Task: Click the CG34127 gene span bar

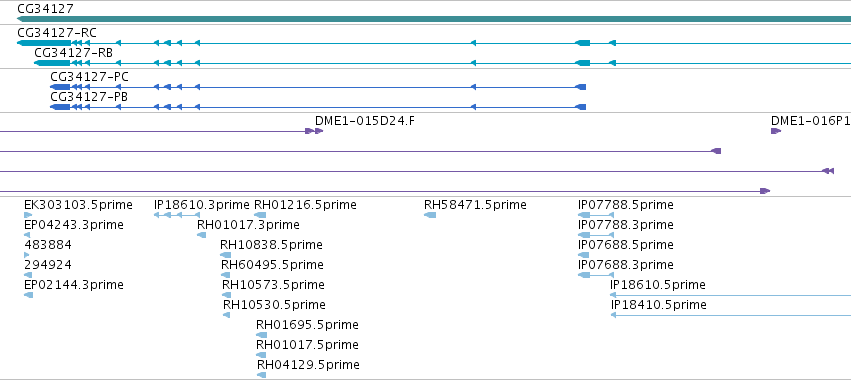Action: pos(434,19)
